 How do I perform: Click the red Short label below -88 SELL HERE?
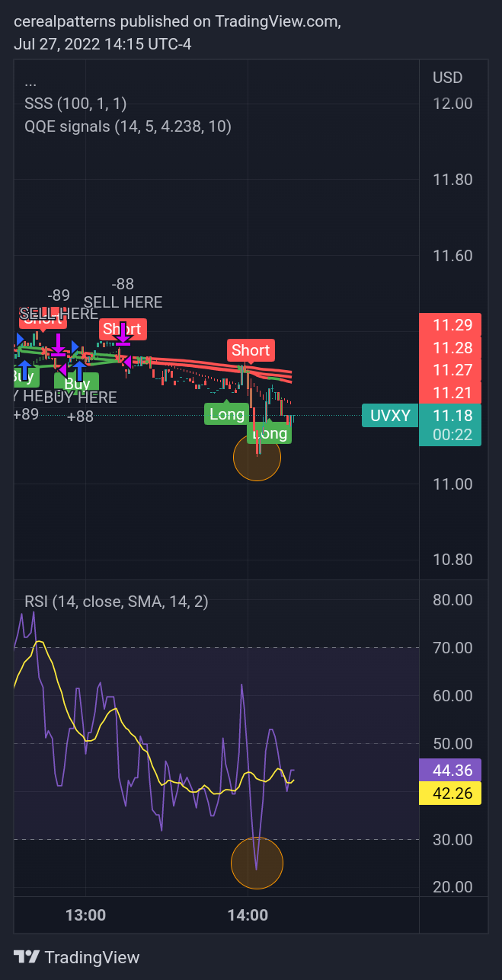tap(123, 330)
